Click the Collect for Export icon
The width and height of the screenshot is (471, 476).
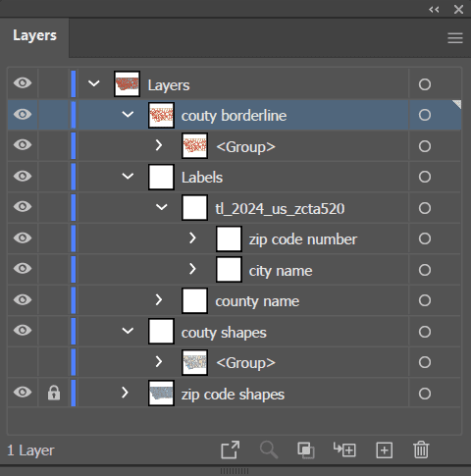click(x=230, y=450)
